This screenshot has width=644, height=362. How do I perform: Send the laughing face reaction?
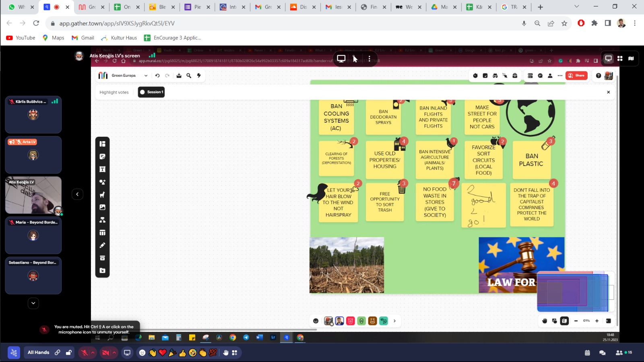click(x=193, y=353)
